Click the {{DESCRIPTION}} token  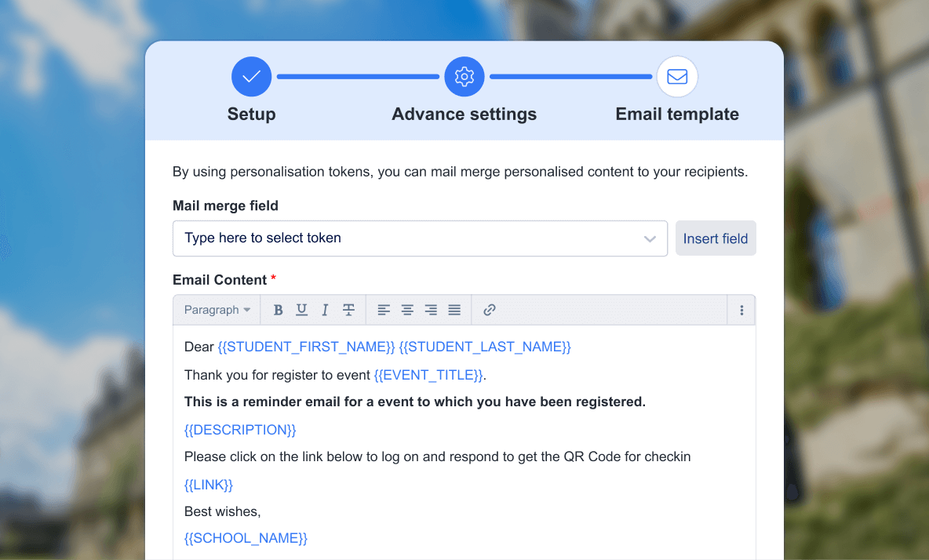click(240, 430)
